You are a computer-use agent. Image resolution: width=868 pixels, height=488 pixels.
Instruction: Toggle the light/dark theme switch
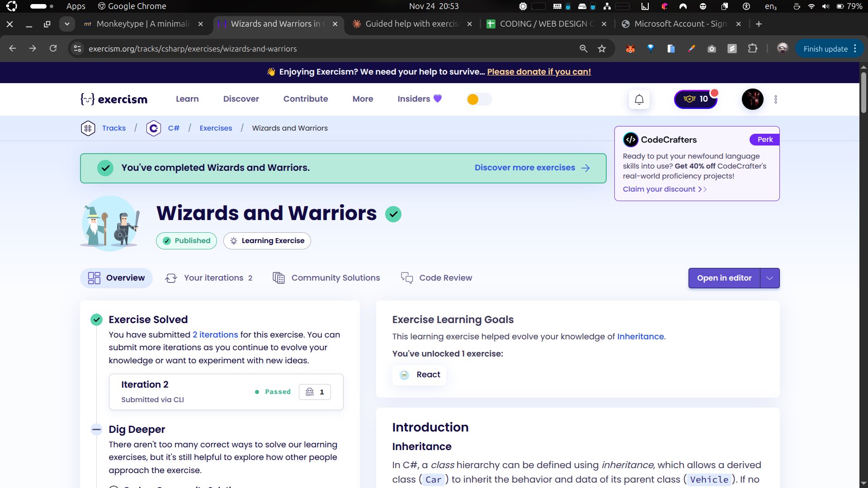pyautogui.click(x=479, y=99)
